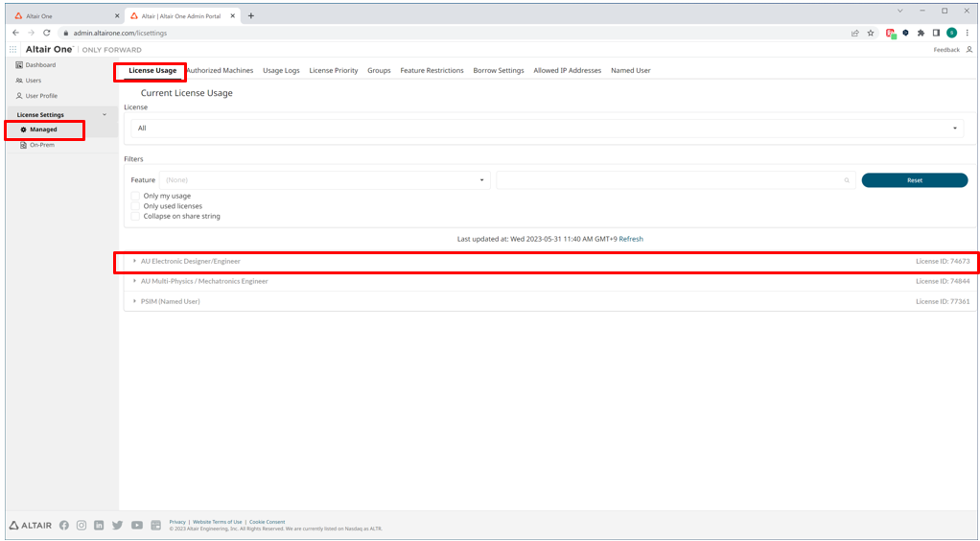Reload the page with browser refresh icon
The height and width of the screenshot is (541, 980).
[x=46, y=33]
